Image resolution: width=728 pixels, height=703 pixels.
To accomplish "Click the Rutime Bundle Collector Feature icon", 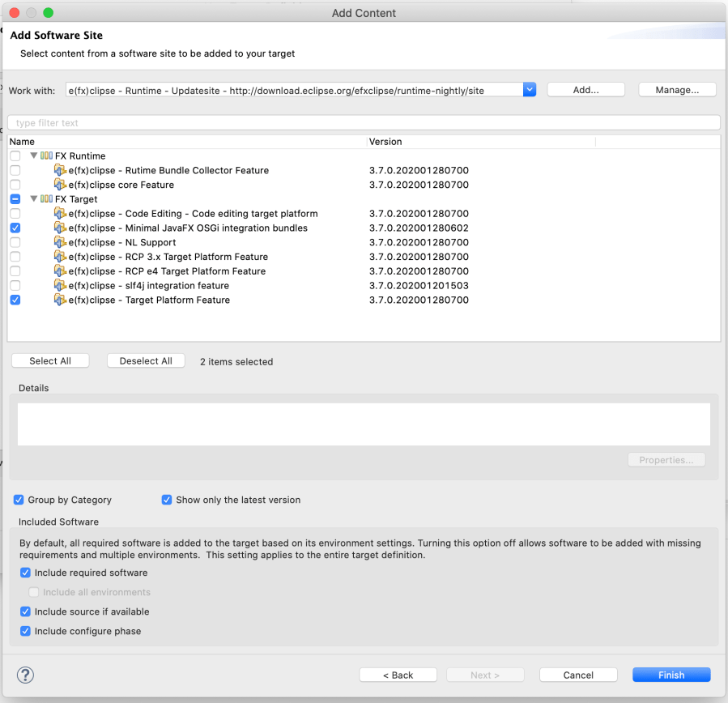I will (x=60, y=170).
